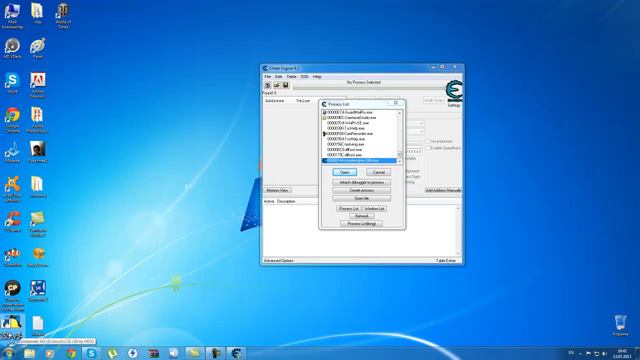Click Attach debugger to process button

pyautogui.click(x=362, y=182)
